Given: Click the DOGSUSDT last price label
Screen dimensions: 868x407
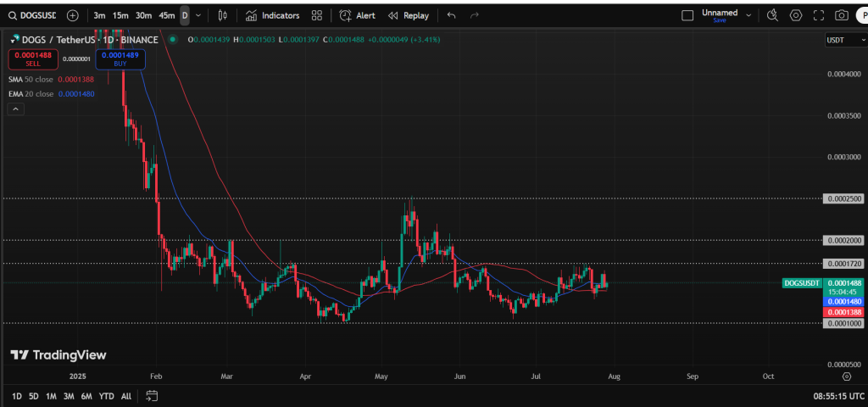Looking at the screenshot, I should (802, 283).
